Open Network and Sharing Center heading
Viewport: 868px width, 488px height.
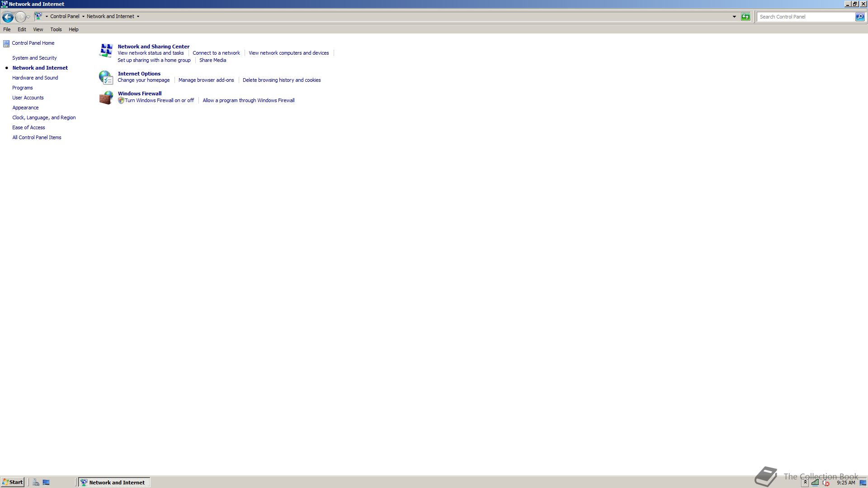(x=154, y=47)
